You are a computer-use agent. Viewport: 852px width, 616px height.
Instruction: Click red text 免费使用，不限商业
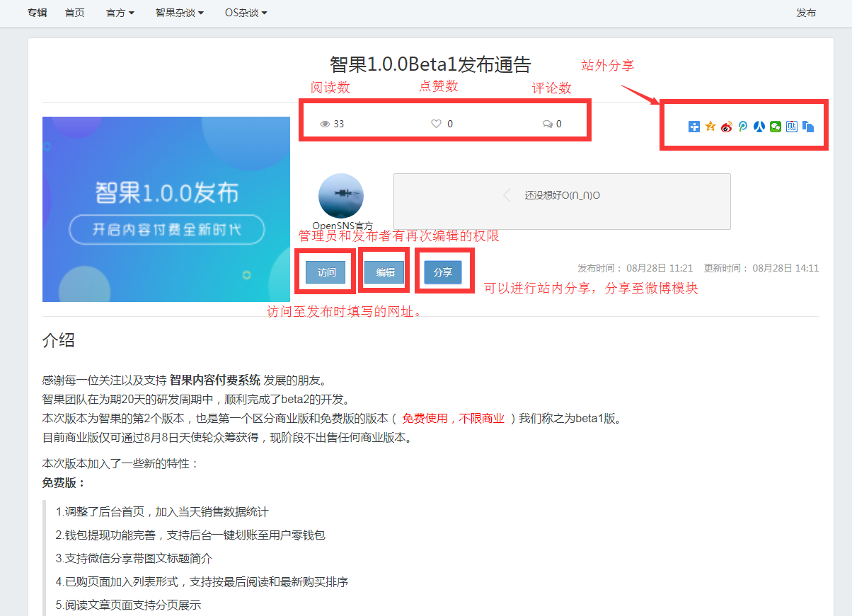454,418
